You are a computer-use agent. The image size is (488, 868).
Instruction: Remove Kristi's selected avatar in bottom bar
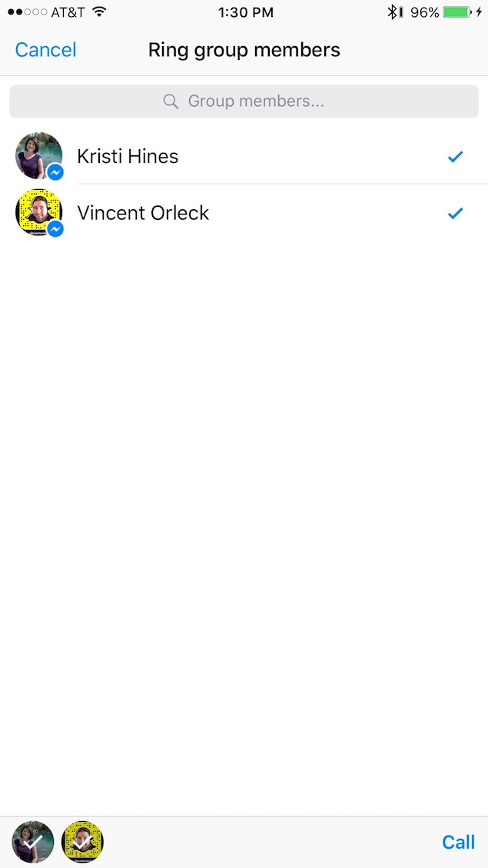pyautogui.click(x=33, y=842)
